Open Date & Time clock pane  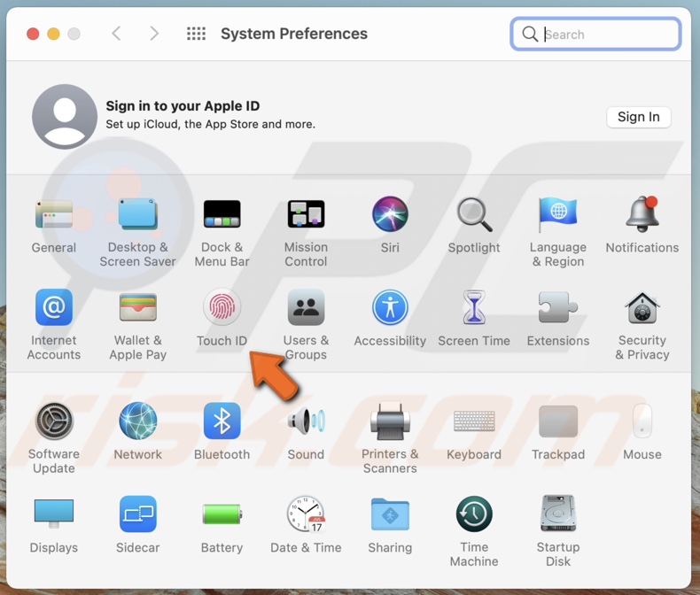pos(306,514)
